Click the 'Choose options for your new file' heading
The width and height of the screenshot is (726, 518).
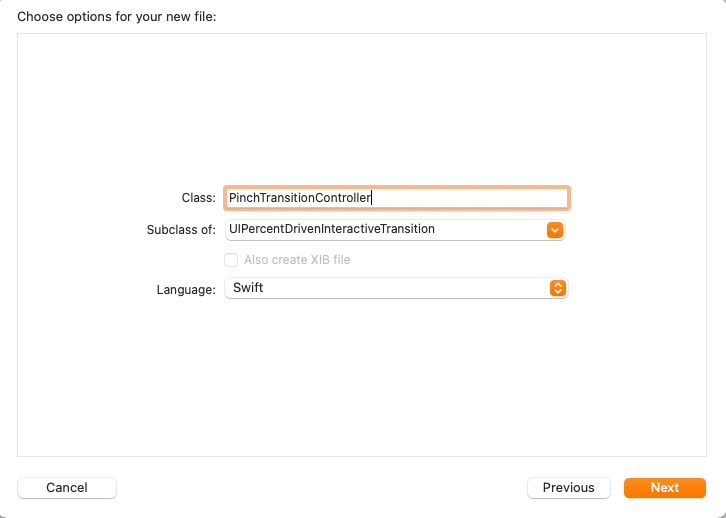click(x=117, y=17)
